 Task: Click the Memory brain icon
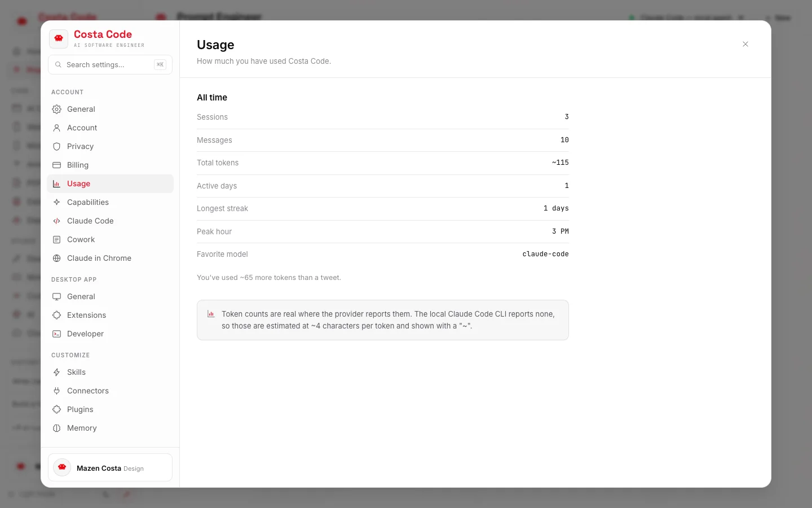pyautogui.click(x=56, y=428)
